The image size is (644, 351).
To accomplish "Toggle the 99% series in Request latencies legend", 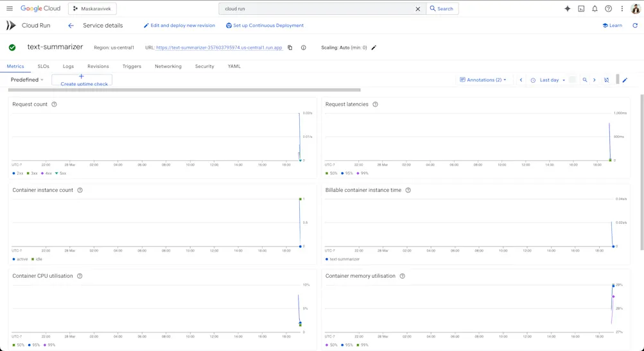I will (x=362, y=173).
